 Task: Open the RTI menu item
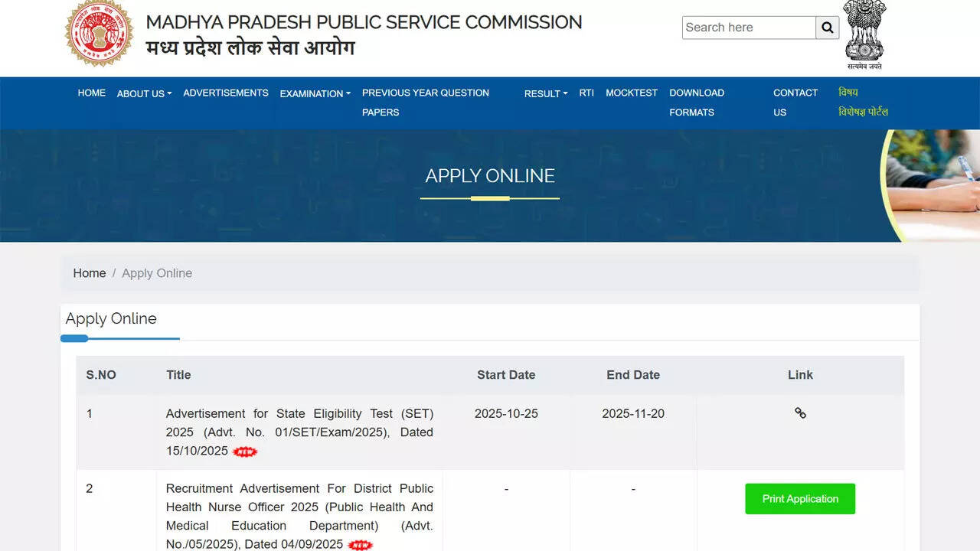coord(586,93)
